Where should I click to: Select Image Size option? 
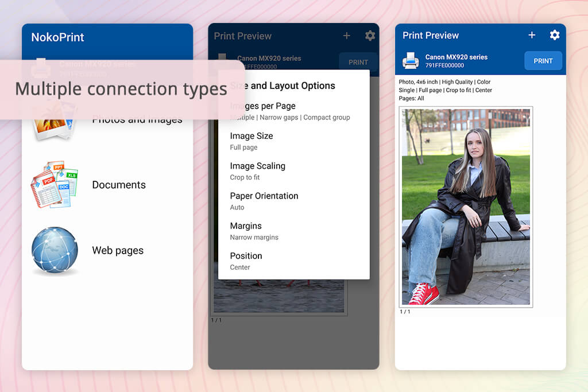293,141
